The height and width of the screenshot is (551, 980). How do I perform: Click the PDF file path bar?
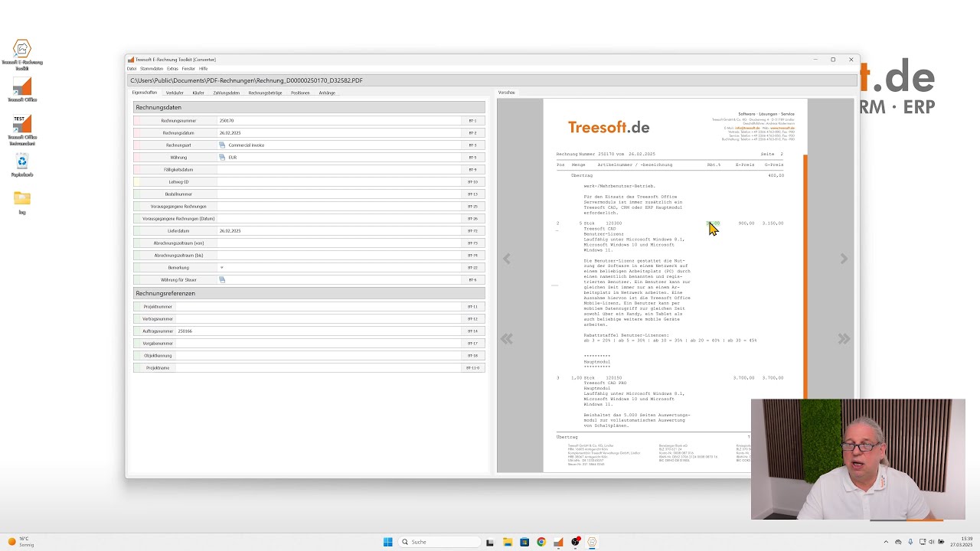[492, 80]
